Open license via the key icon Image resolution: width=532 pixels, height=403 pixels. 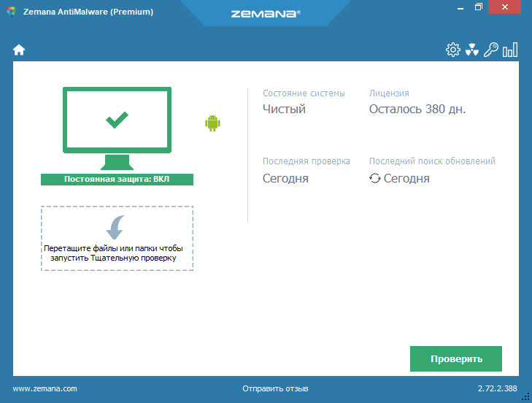[491, 50]
